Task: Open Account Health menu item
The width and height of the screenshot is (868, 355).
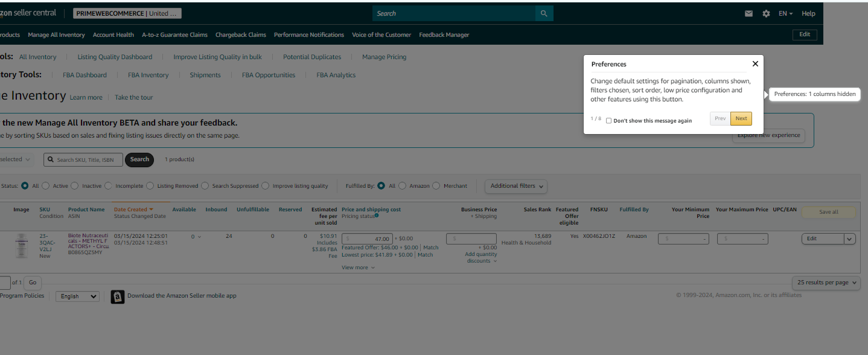Action: pyautogui.click(x=113, y=35)
